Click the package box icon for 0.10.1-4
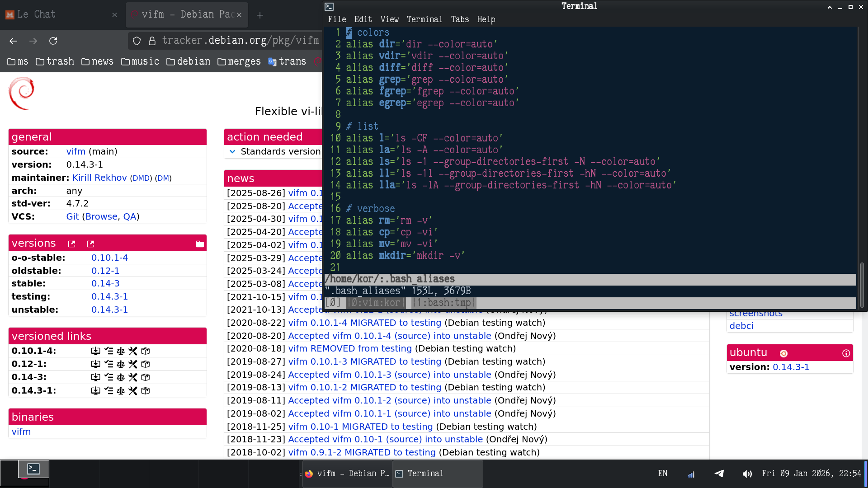The image size is (868, 488). 146,351
